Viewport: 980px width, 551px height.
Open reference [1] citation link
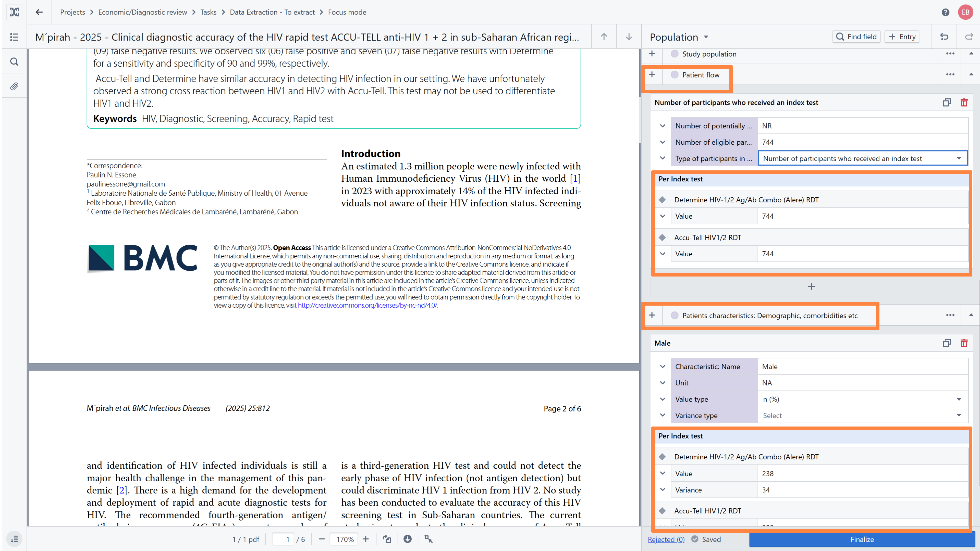[x=575, y=178]
